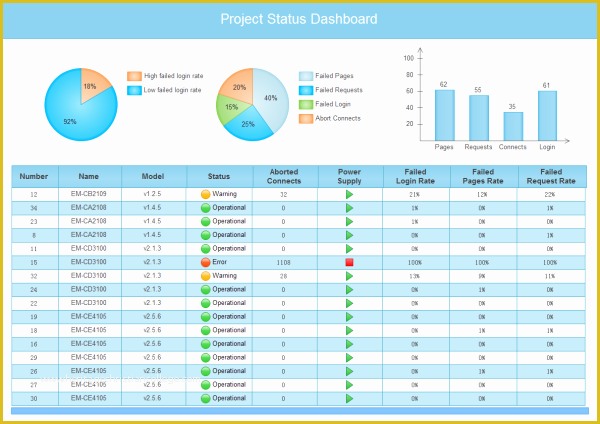Viewport: 600px width, 424px height.
Task: Click the green Operational status icon in row 23
Action: point(205,222)
